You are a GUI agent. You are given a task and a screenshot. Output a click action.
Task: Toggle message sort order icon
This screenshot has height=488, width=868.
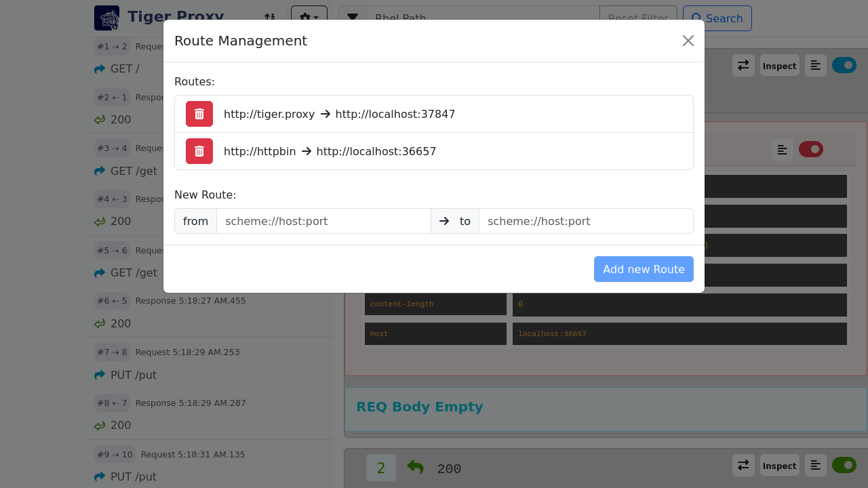[270, 18]
